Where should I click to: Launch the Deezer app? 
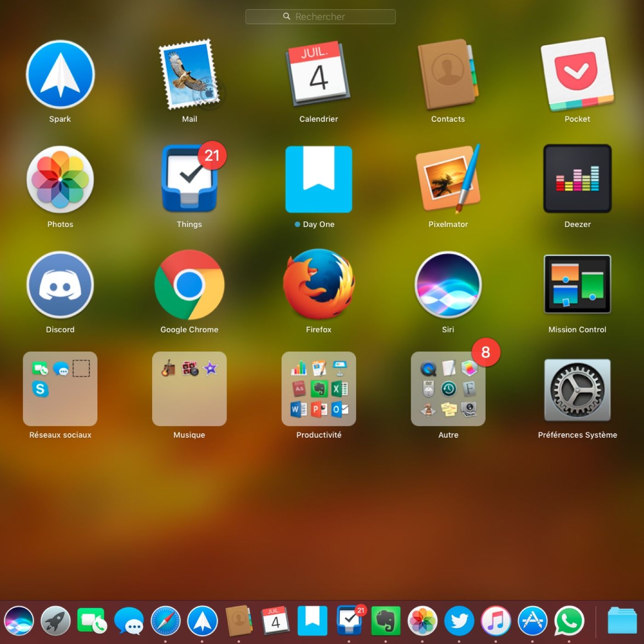point(577,179)
